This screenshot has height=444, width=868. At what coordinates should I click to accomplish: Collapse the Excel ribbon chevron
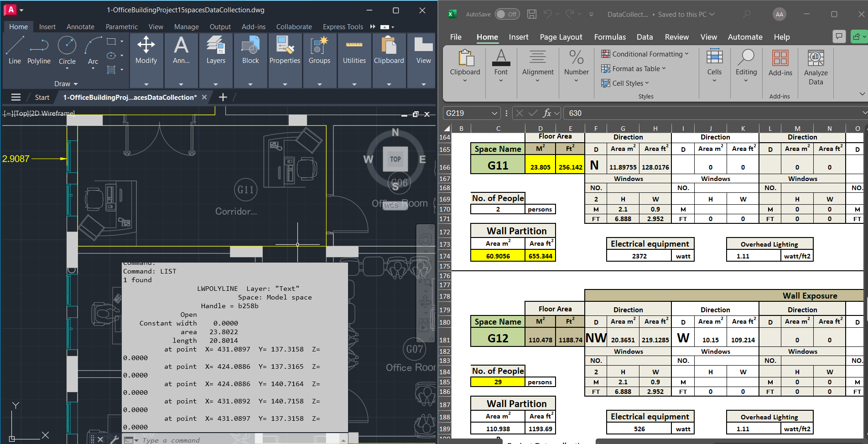tap(862, 94)
